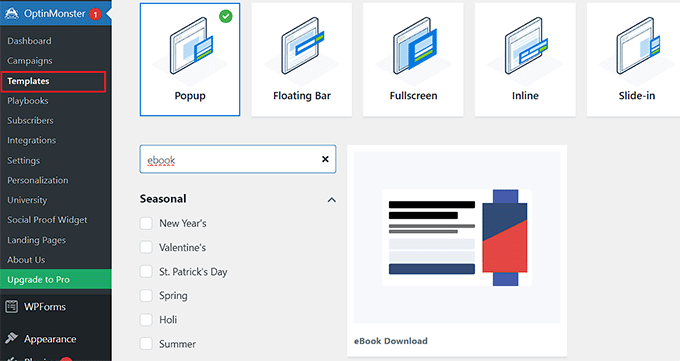Click the Seasonal section heading
The image size is (680, 361).
point(163,199)
